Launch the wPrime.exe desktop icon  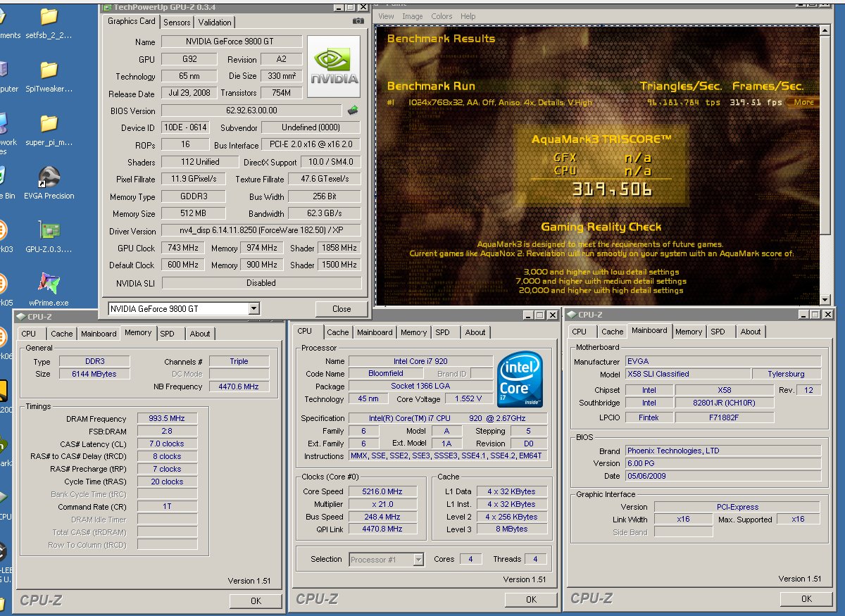(49, 290)
